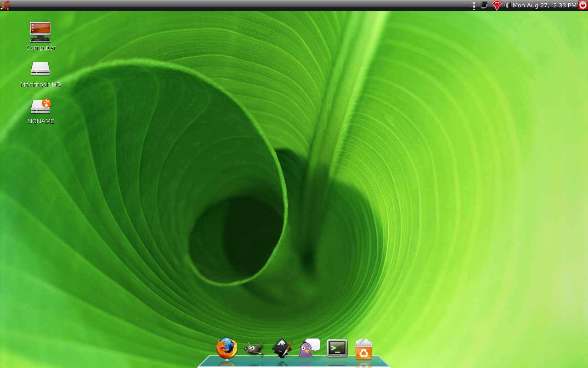This screenshot has width=588, height=368.
Task: Open the volume control speaker icon
Action: click(507, 5)
